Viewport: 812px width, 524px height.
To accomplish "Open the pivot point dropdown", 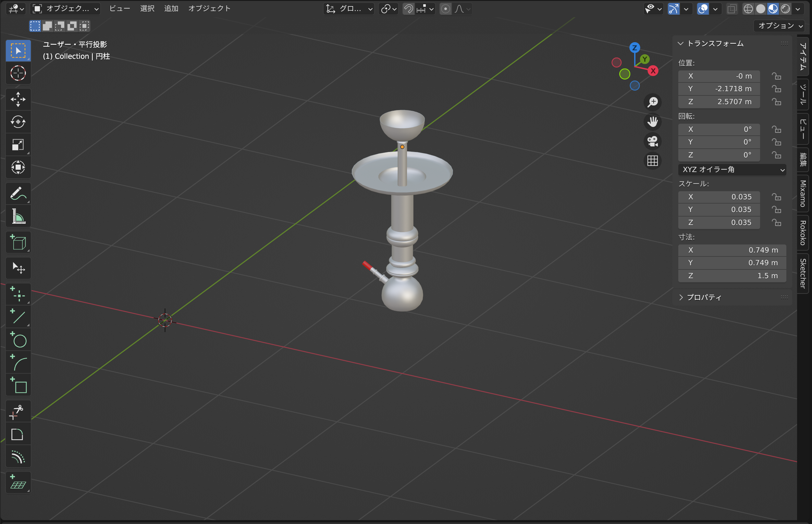I will tap(388, 9).
